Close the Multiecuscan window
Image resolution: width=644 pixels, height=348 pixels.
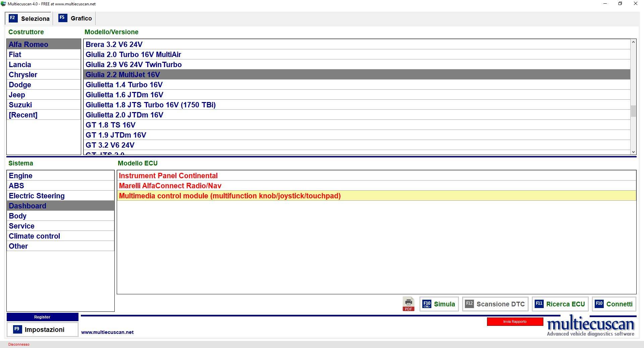pyautogui.click(x=635, y=4)
